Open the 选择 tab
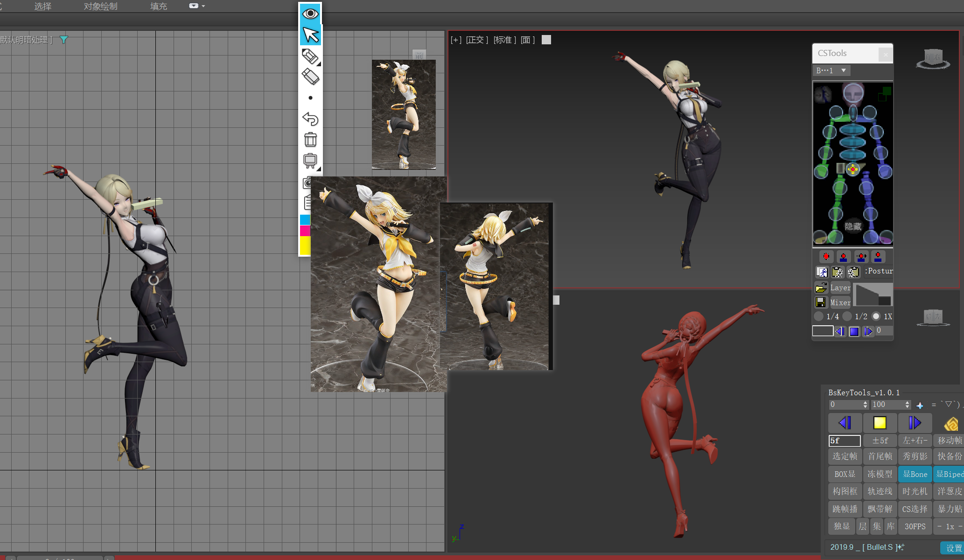 (x=43, y=7)
